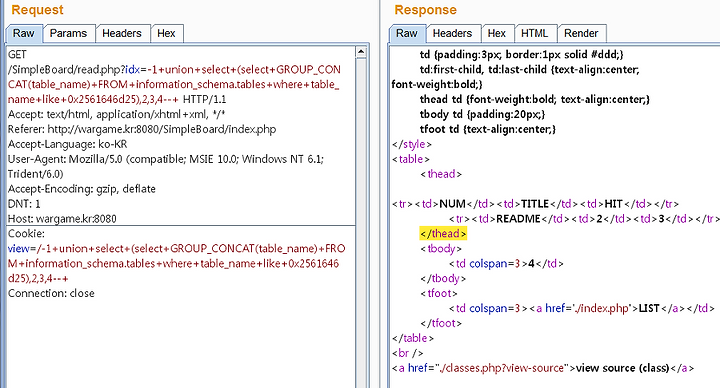
Task: Click the Accept-Language: ko-KR line
Action: (x=68, y=144)
